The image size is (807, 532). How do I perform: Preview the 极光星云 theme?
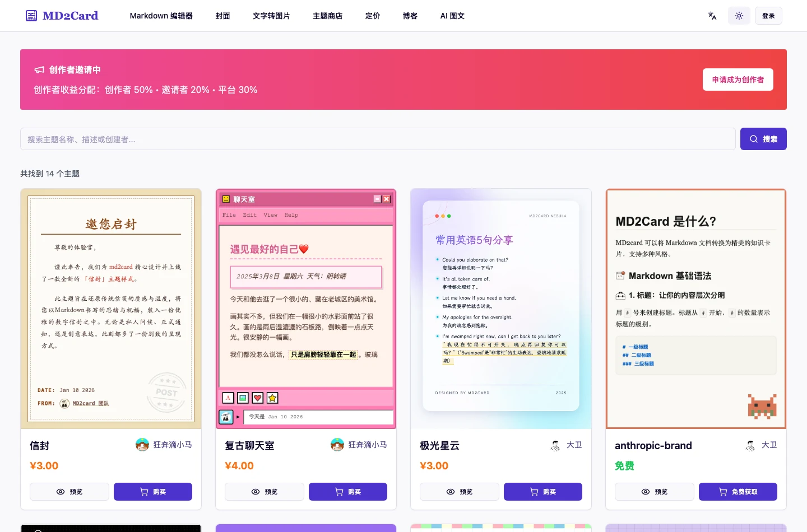coord(460,492)
